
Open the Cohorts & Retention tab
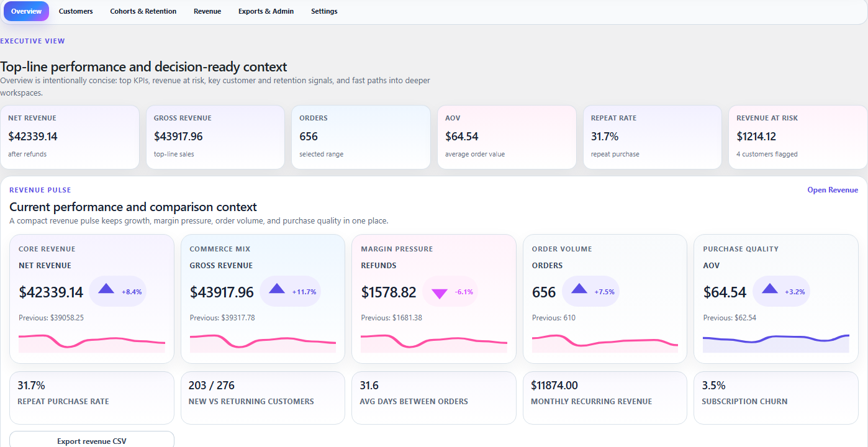click(143, 11)
